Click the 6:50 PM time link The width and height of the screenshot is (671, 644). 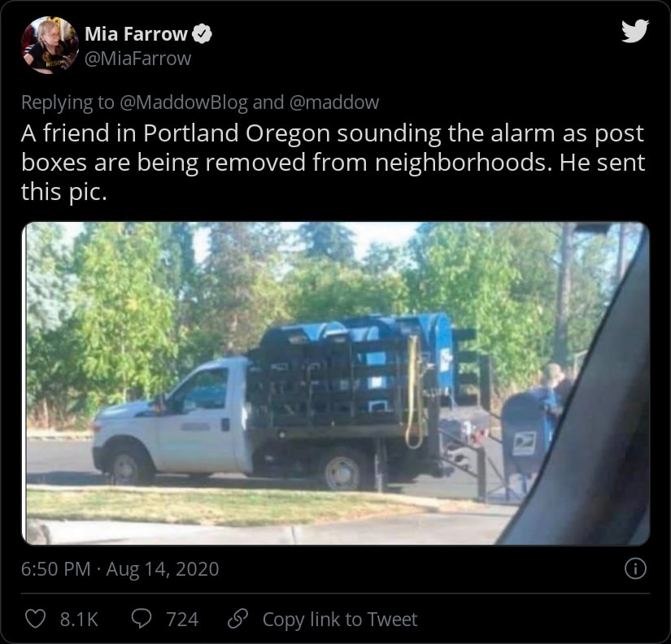pyautogui.click(x=55, y=568)
